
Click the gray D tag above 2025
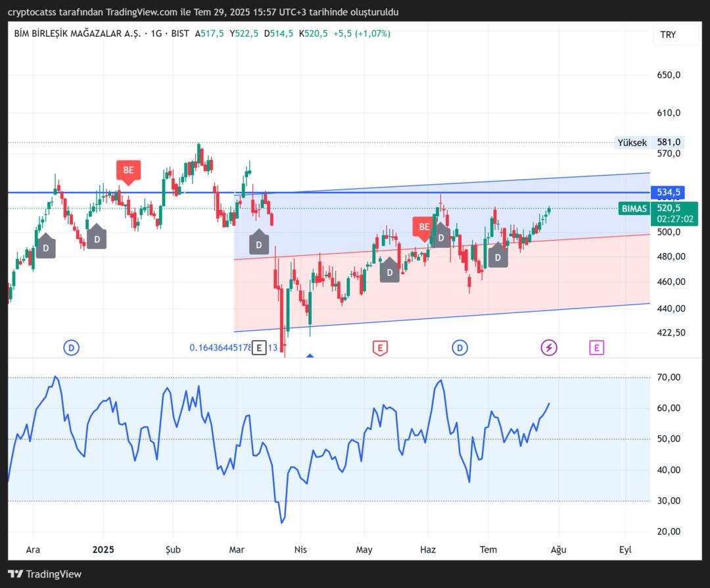click(97, 237)
